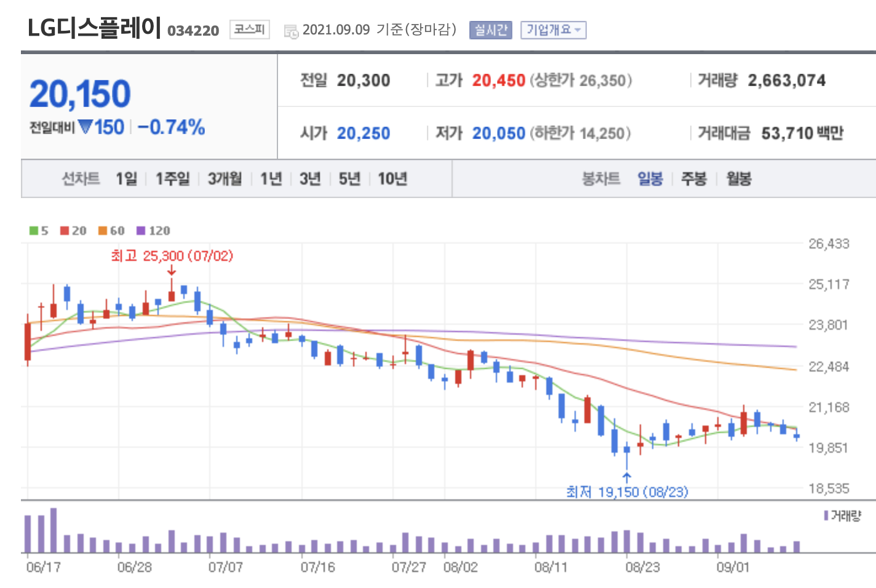Click the 저가 value 20,050
Screen dimensions: 876x588
pyautogui.click(x=498, y=133)
